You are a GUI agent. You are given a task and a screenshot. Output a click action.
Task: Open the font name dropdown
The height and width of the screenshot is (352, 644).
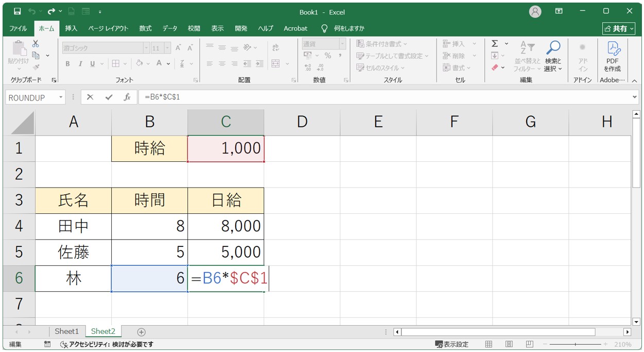click(x=146, y=48)
